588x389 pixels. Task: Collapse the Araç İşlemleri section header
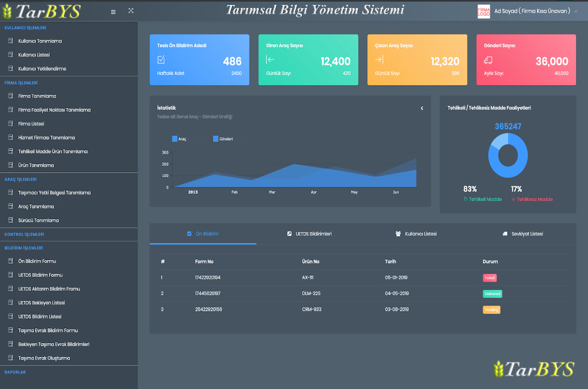pyautogui.click(x=21, y=180)
